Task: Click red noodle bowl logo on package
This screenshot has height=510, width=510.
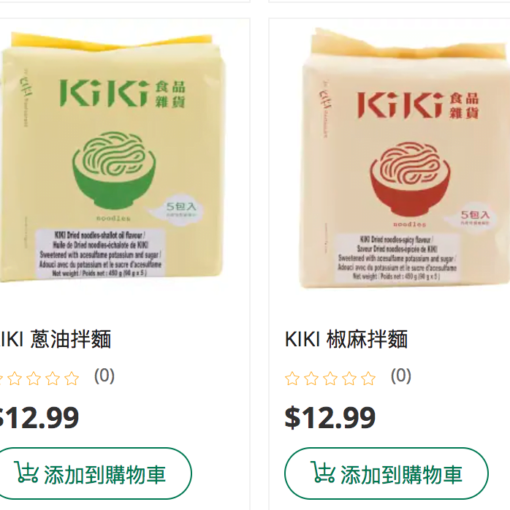Action: click(410, 179)
